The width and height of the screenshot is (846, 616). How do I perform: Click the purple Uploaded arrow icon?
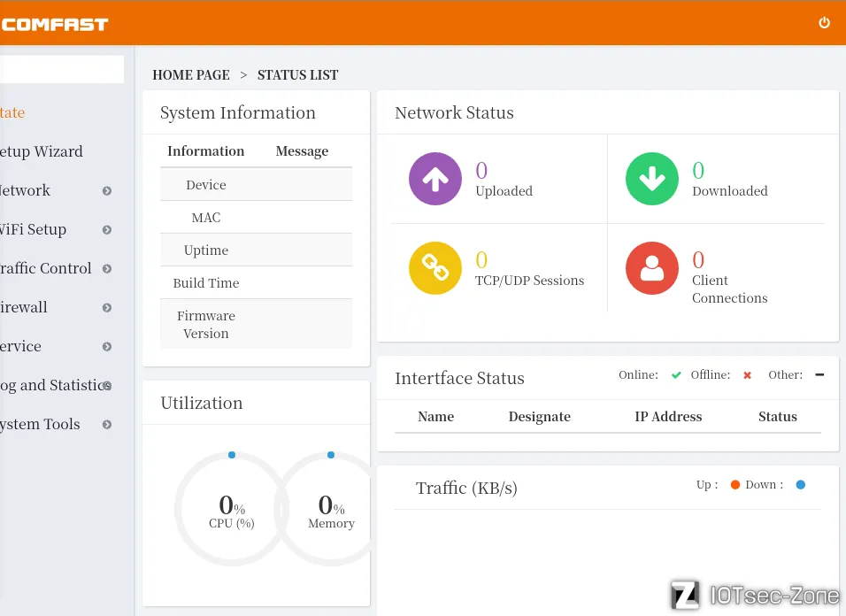tap(435, 179)
